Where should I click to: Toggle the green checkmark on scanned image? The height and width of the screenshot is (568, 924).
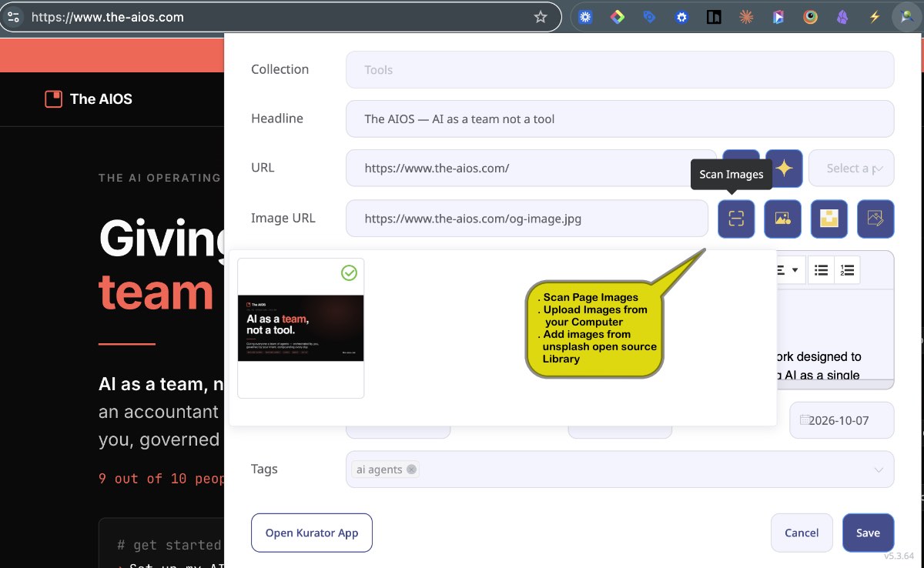(349, 272)
